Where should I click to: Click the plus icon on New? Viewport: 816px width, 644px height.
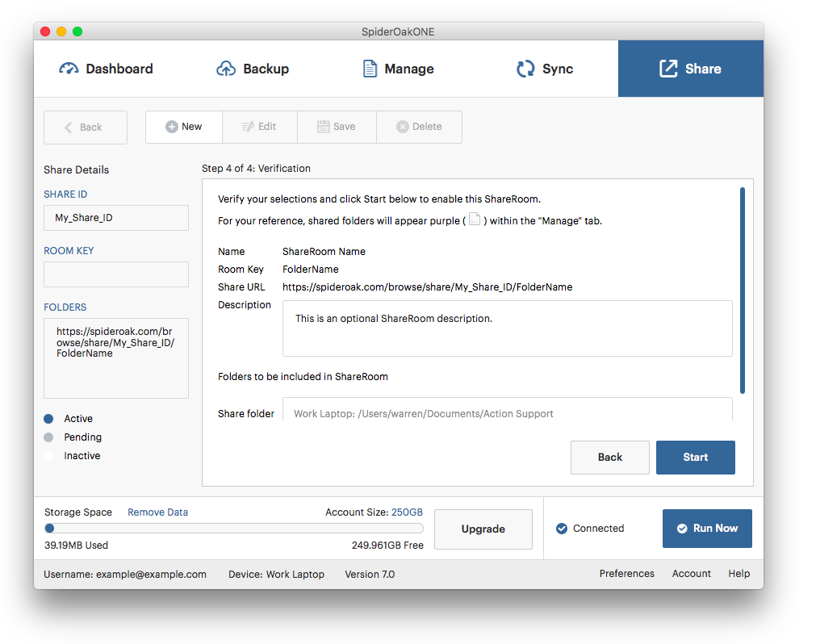pyautogui.click(x=172, y=127)
